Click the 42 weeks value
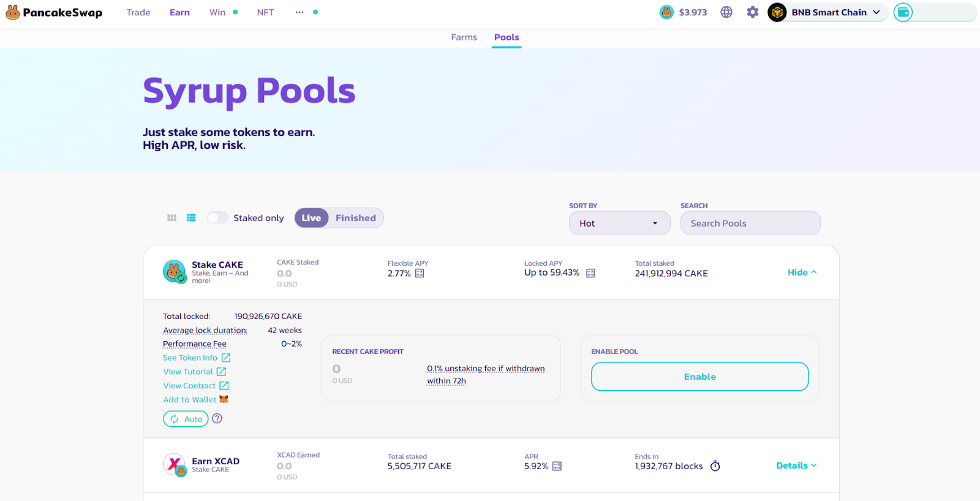Screen dimensions: 980x501 285,330
